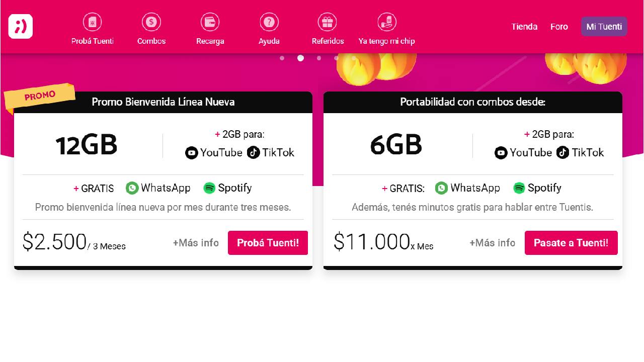The image size is (644, 362).
Task: Open the Foro menu link
Action: pos(559,27)
